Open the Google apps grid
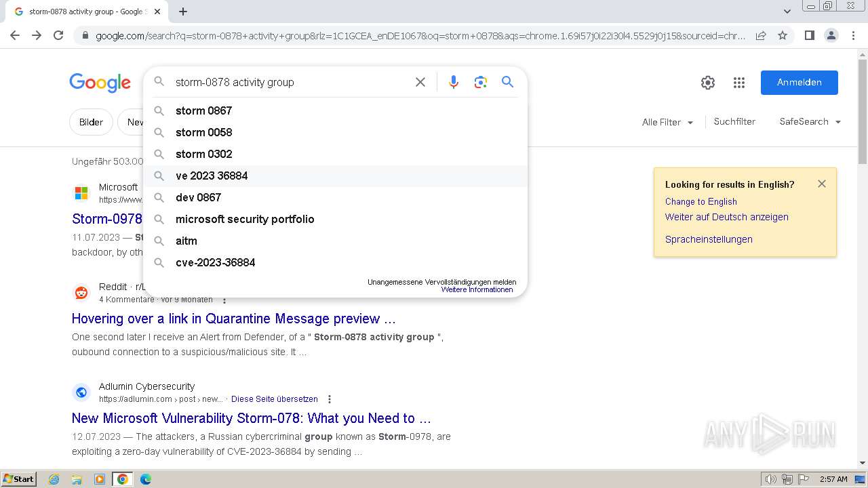 click(x=739, y=83)
